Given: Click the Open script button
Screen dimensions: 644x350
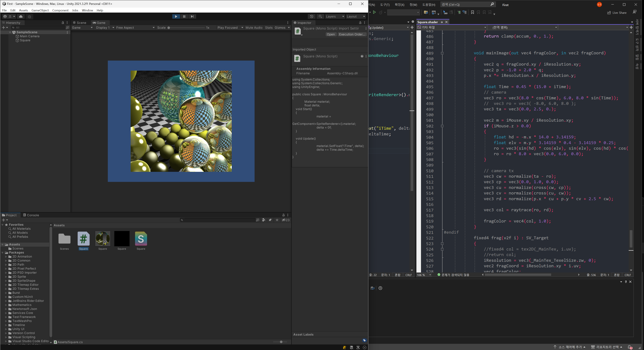Looking at the screenshot, I should tap(330, 34).
